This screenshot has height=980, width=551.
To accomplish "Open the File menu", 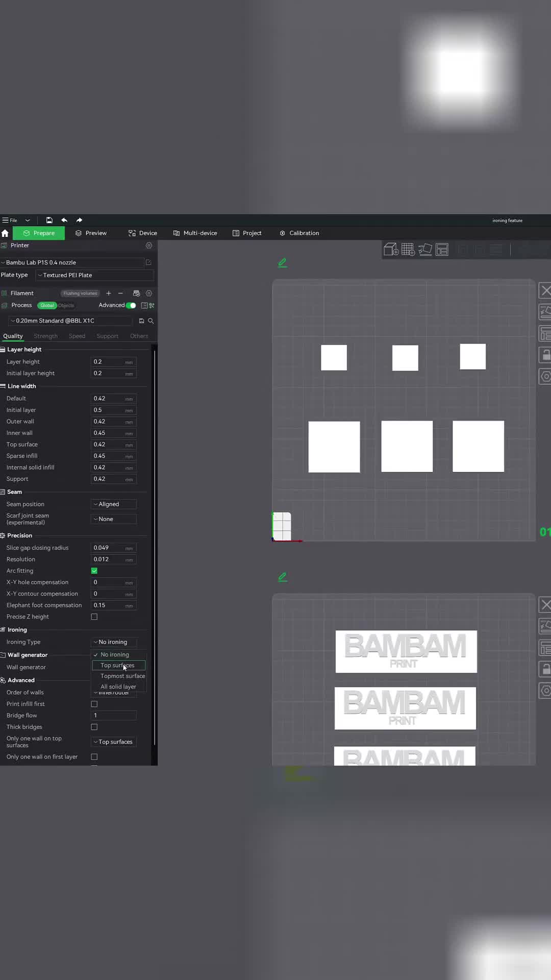I will (x=10, y=220).
